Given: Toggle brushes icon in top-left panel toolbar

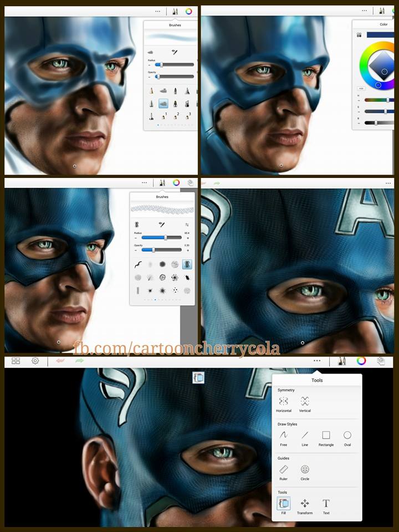Looking at the screenshot, I should [175, 11].
